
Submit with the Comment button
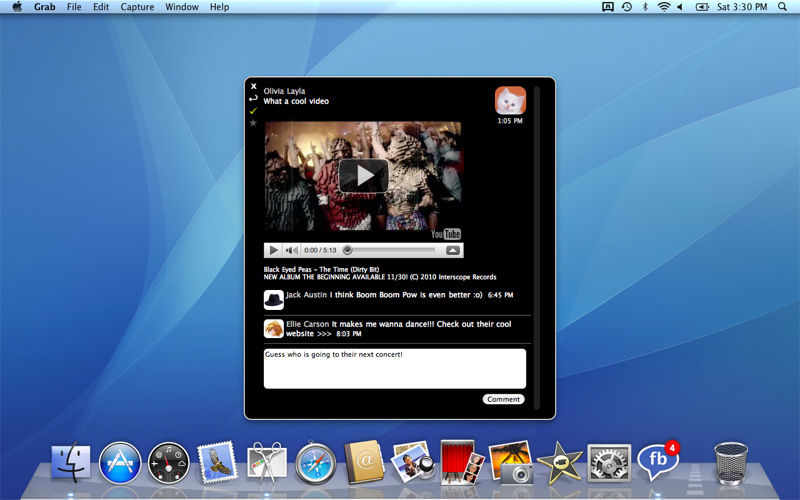503,399
